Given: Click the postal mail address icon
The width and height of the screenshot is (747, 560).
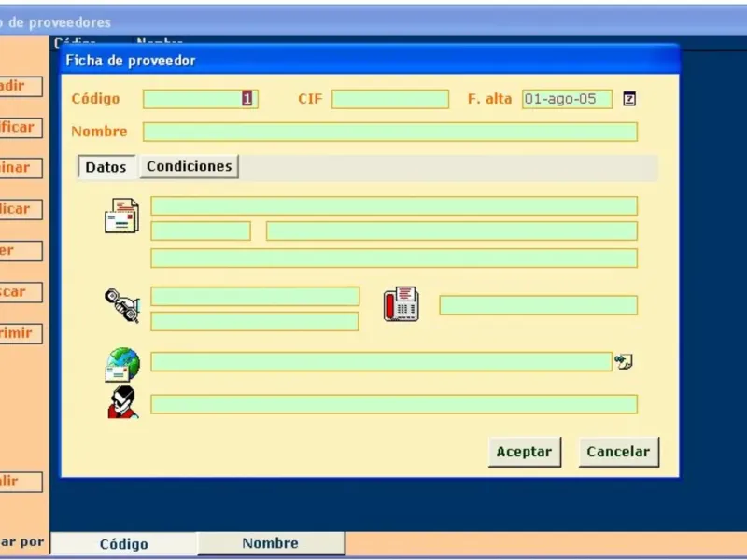Looking at the screenshot, I should pyautogui.click(x=122, y=216).
